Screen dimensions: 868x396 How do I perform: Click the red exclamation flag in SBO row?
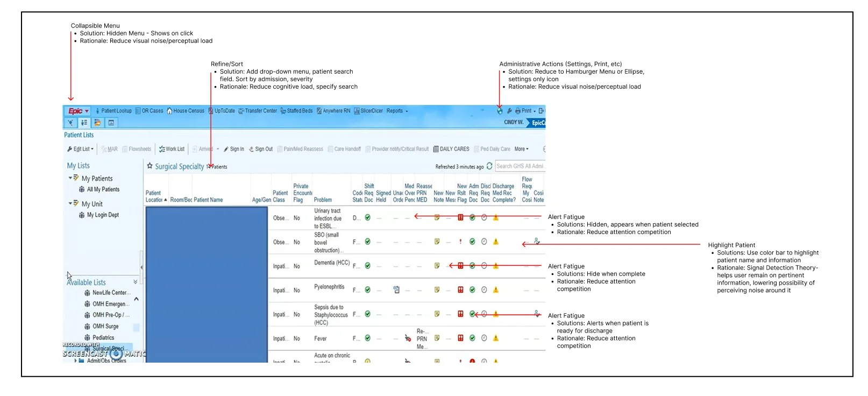[460, 242]
